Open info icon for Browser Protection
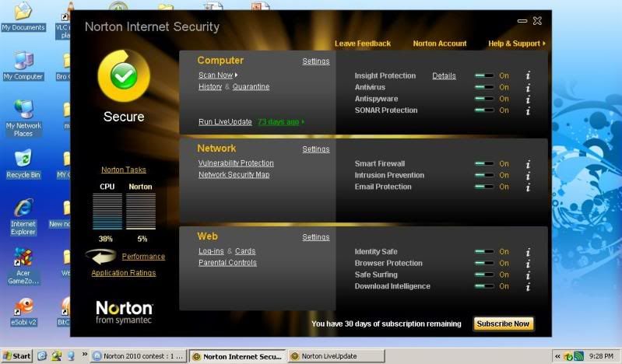Viewport: 622px width, 364px height. pos(528,264)
